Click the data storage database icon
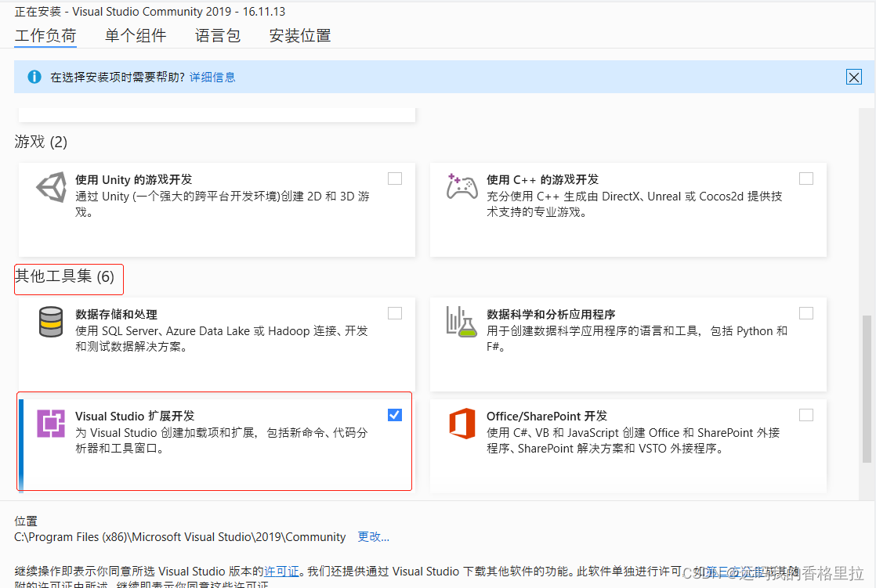Image resolution: width=876 pixels, height=588 pixels. (51, 322)
